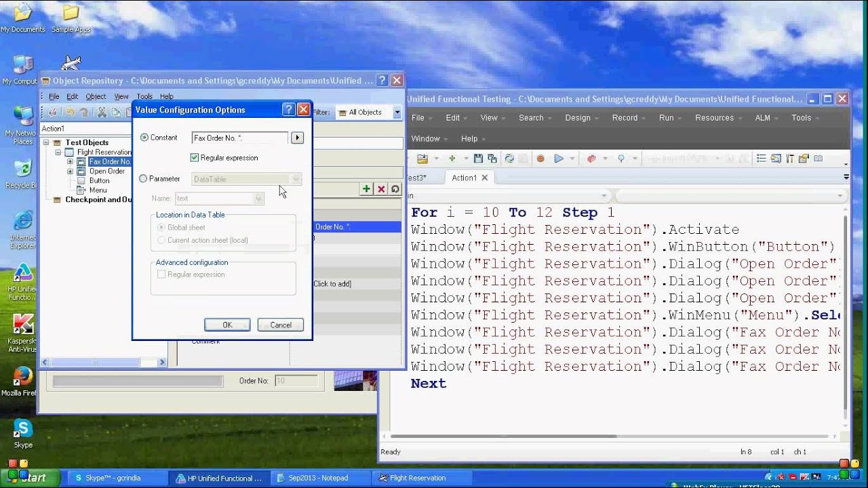Image resolution: width=868 pixels, height=488 pixels.
Task: Expand Open Order tree node
Action: pyautogui.click(x=70, y=171)
